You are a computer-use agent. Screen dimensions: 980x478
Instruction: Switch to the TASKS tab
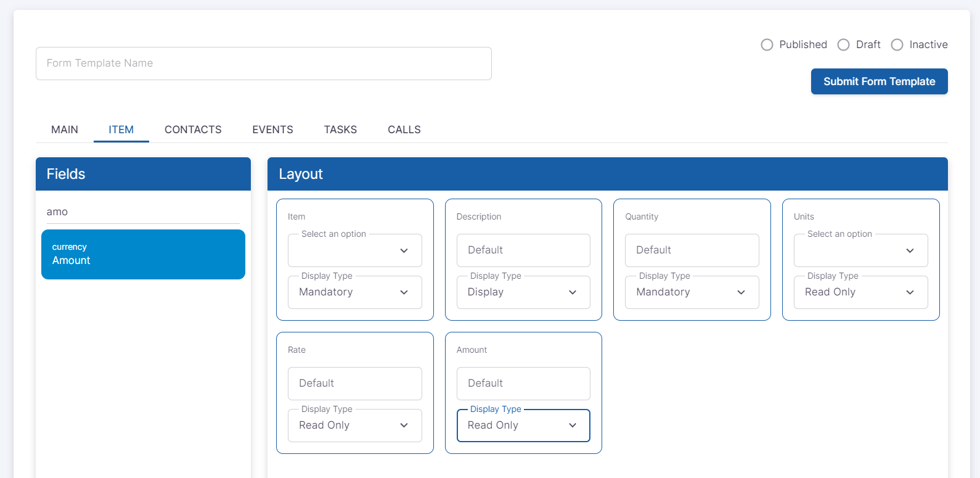tap(340, 130)
